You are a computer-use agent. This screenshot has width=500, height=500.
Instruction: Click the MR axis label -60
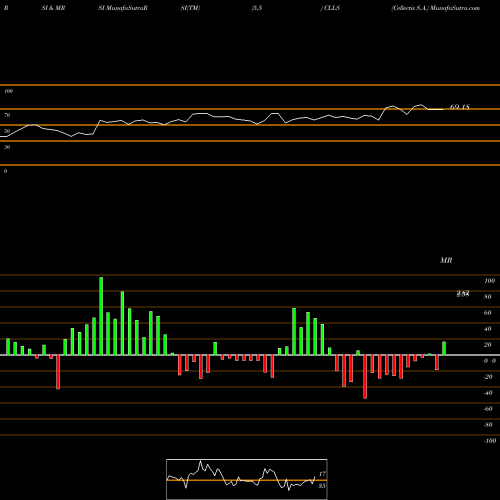point(488,409)
